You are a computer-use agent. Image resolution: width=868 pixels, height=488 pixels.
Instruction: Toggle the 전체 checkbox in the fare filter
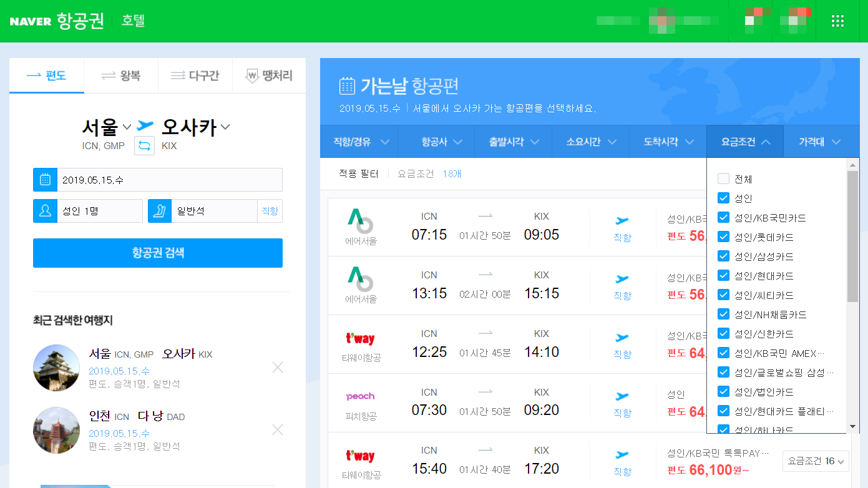tap(723, 178)
